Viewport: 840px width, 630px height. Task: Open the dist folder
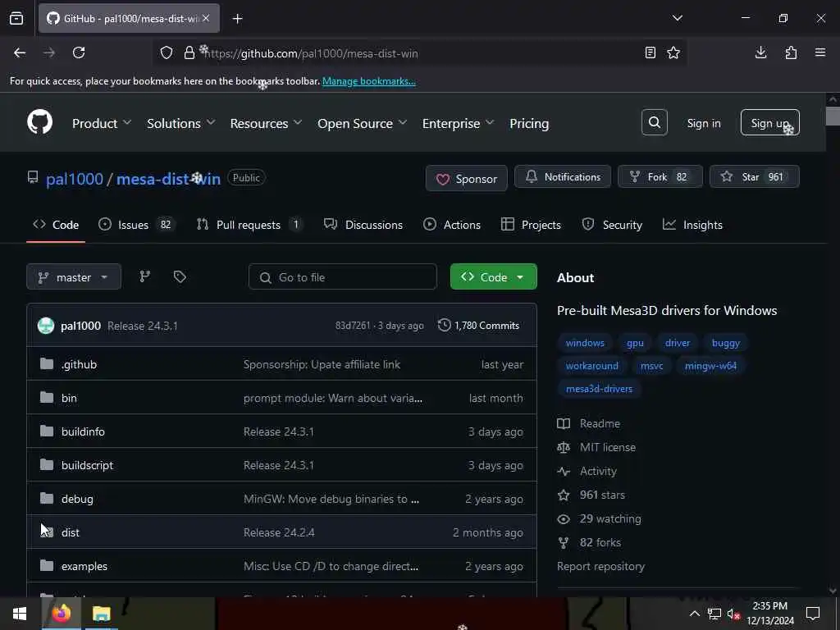tap(71, 532)
